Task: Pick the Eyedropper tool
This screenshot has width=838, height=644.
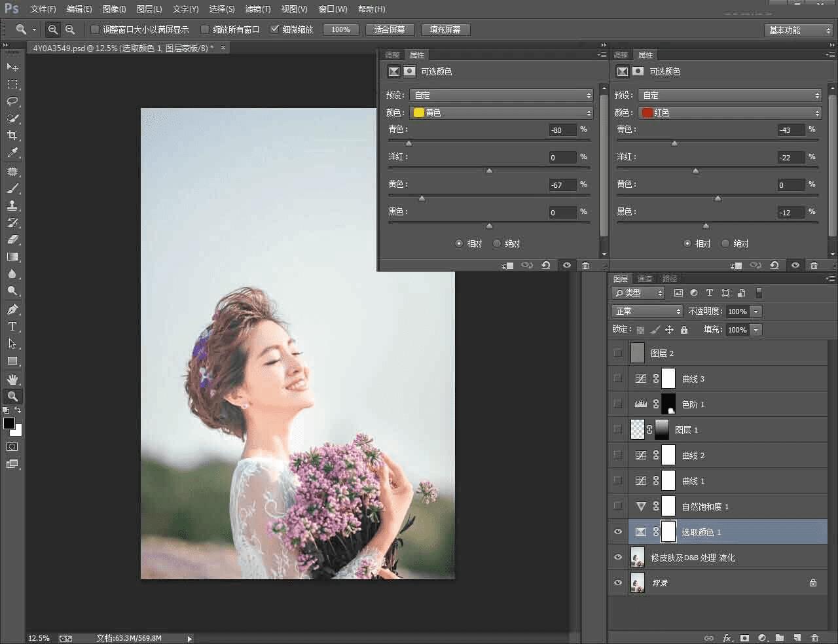Action: click(x=12, y=152)
